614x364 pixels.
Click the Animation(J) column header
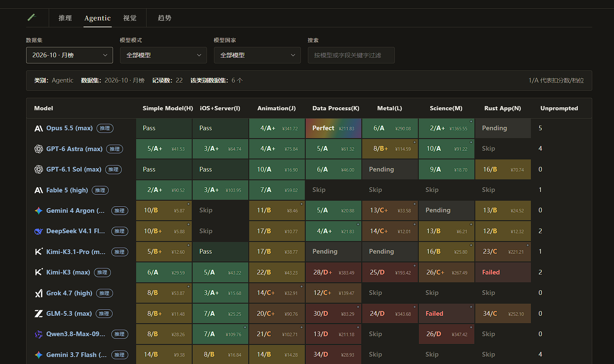coord(277,108)
